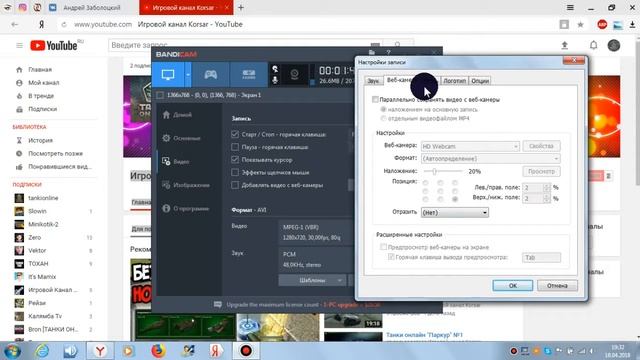Open the Видео section in Bandicam sidebar
The height and width of the screenshot is (360, 640).
tap(176, 161)
